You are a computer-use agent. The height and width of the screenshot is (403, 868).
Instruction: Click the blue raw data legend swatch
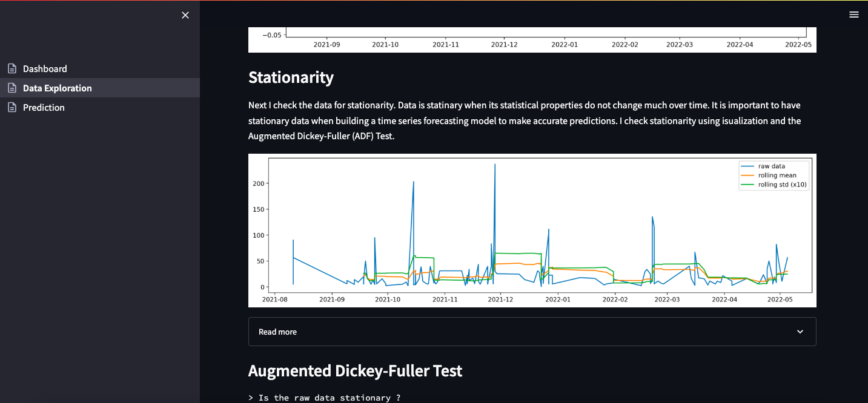[747, 166]
